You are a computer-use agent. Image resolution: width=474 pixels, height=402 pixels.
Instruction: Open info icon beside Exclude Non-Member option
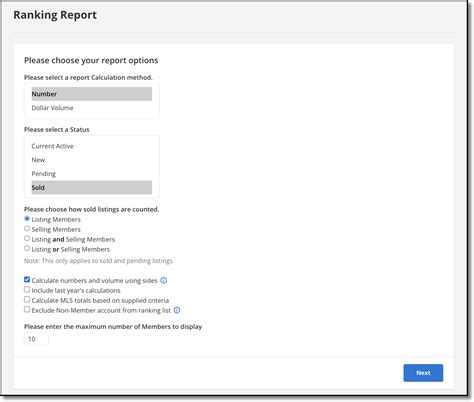(x=177, y=310)
